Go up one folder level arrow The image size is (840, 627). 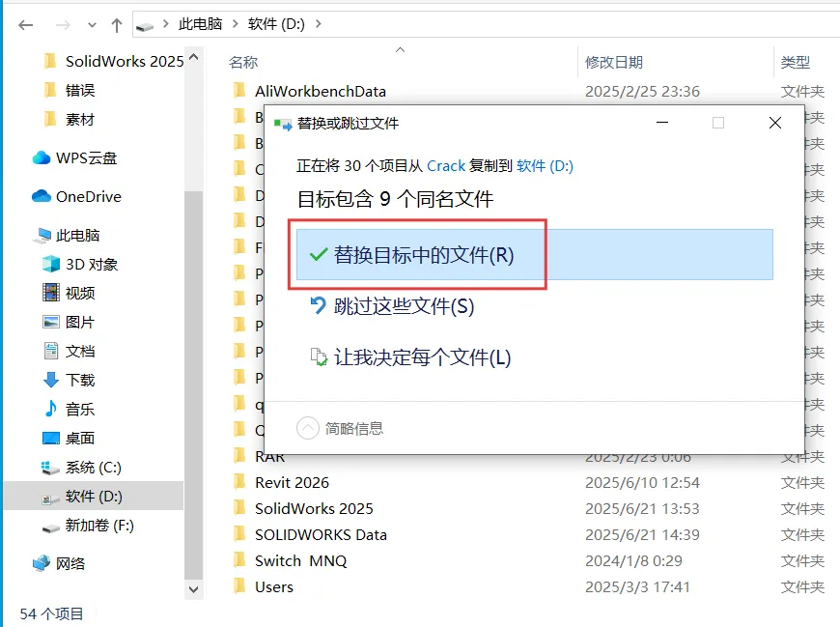pyautogui.click(x=116, y=25)
